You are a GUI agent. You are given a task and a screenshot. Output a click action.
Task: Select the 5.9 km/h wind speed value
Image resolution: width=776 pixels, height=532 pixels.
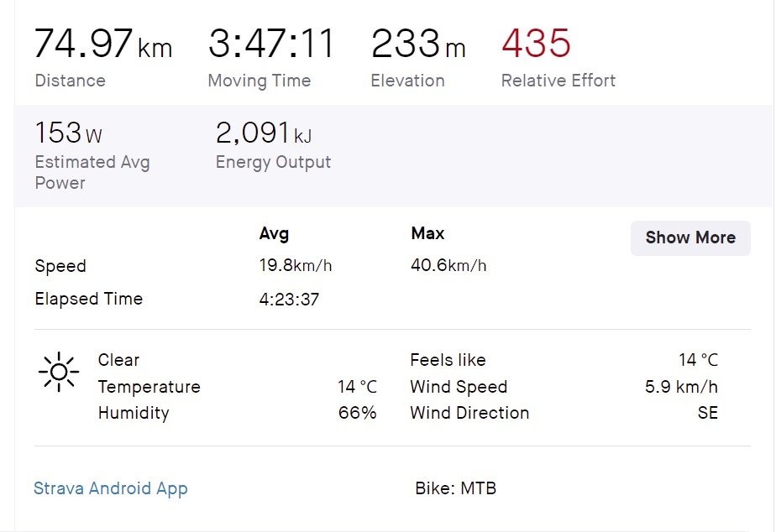pos(680,387)
